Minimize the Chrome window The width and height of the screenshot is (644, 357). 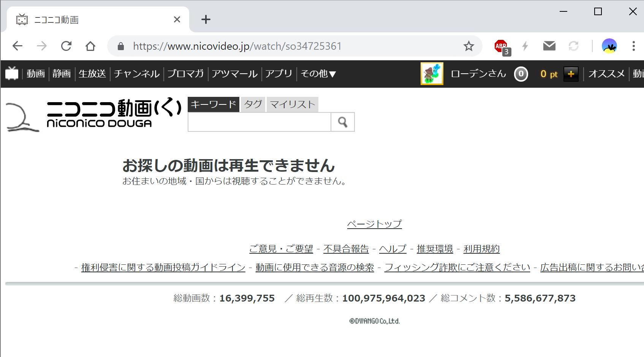pyautogui.click(x=563, y=11)
